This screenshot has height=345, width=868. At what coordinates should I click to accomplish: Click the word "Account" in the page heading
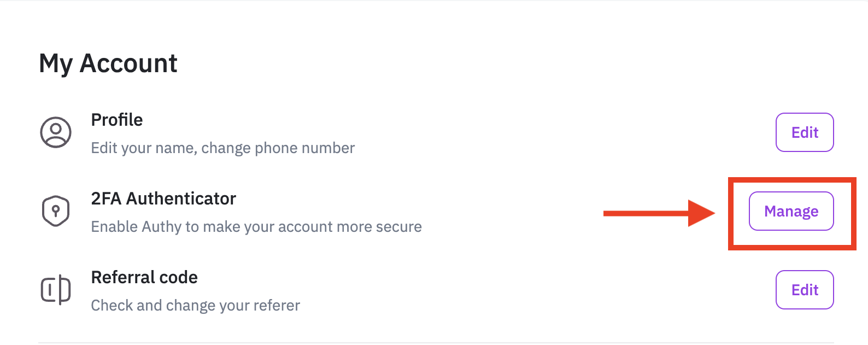(128, 63)
